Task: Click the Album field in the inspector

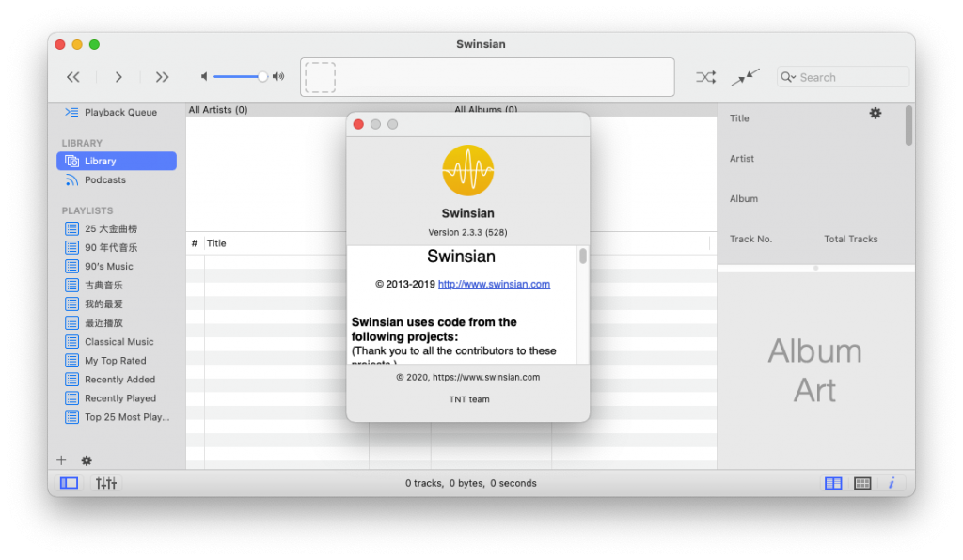Action: [x=744, y=199]
